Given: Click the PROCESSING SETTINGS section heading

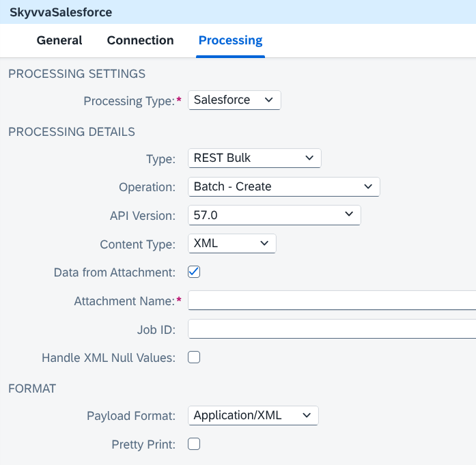Looking at the screenshot, I should click(x=76, y=74).
